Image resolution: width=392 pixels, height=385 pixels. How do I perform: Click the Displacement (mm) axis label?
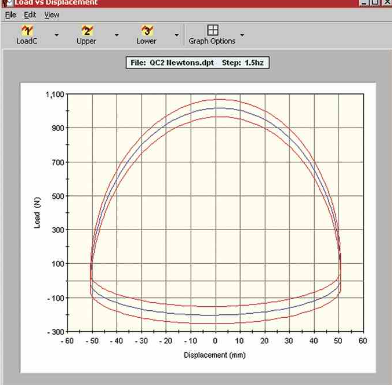tap(215, 355)
